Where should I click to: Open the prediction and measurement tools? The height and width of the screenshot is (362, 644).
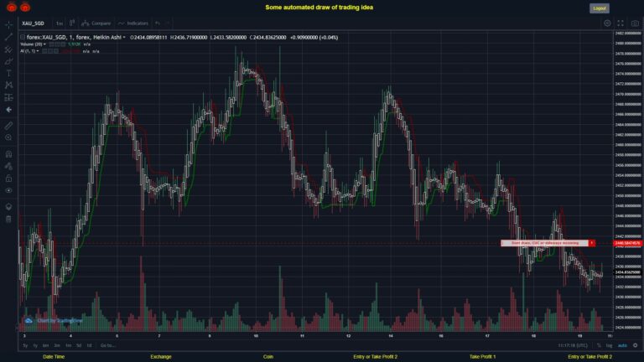(x=8, y=97)
